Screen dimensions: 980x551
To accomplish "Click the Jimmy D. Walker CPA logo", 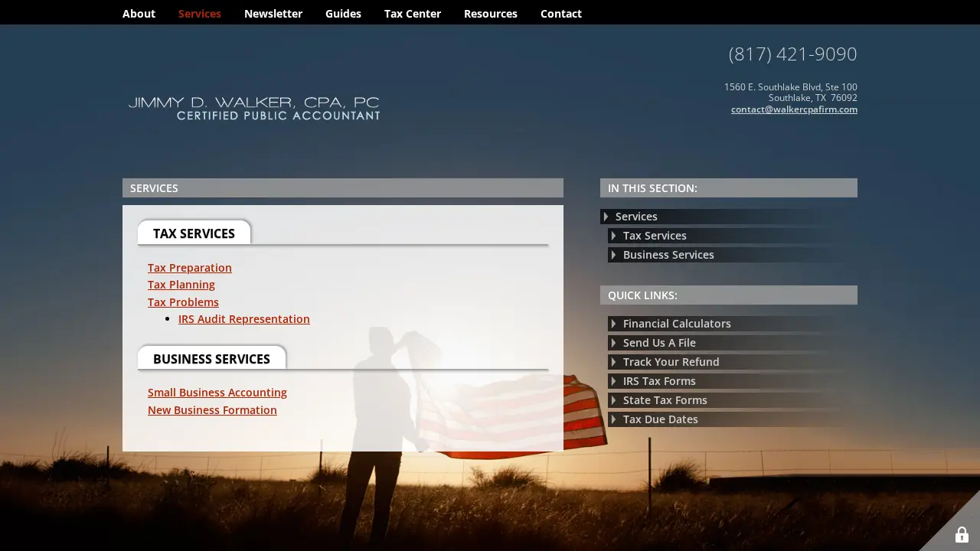I will (254, 108).
